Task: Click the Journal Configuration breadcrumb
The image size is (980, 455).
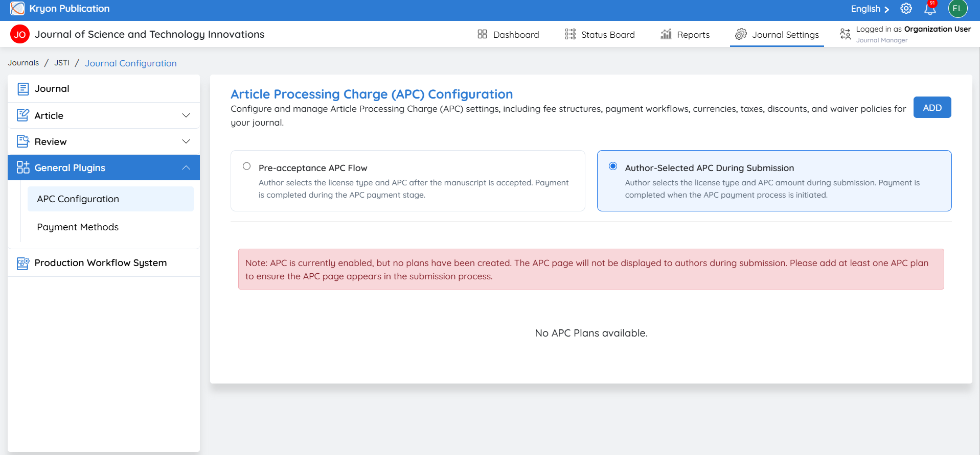Action: pyautogui.click(x=131, y=63)
